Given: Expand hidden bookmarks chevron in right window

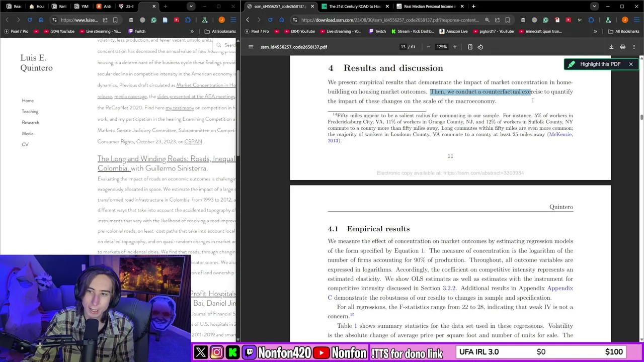Looking at the screenshot, I should [595, 31].
